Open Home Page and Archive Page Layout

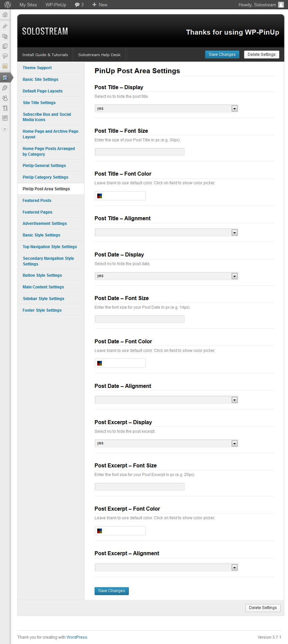tap(51, 134)
